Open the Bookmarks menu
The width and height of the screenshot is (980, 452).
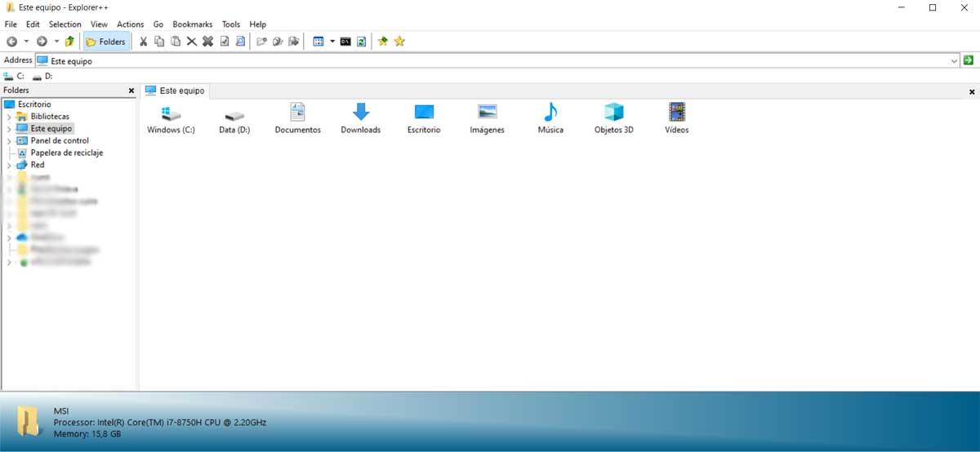193,24
